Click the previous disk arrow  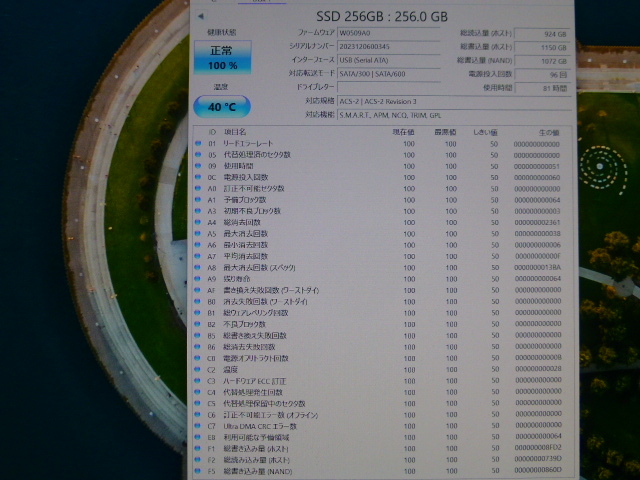(200, 16)
